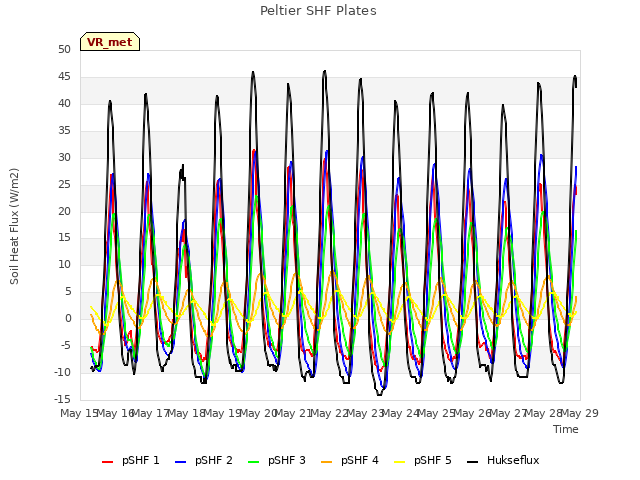Click the y-axis tick value 20
The height and width of the screenshot is (480, 640).
[64, 211]
